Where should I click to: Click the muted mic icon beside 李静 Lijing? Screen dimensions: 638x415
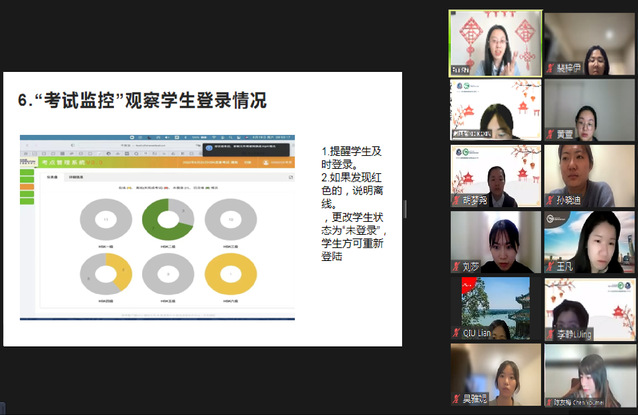550,335
